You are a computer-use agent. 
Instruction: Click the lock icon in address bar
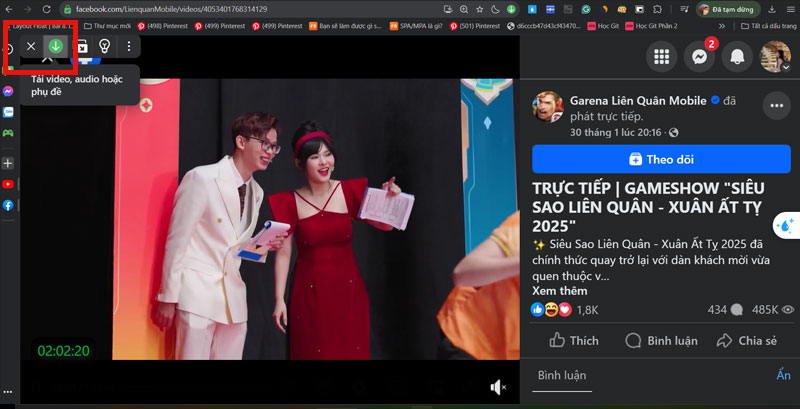(x=67, y=9)
